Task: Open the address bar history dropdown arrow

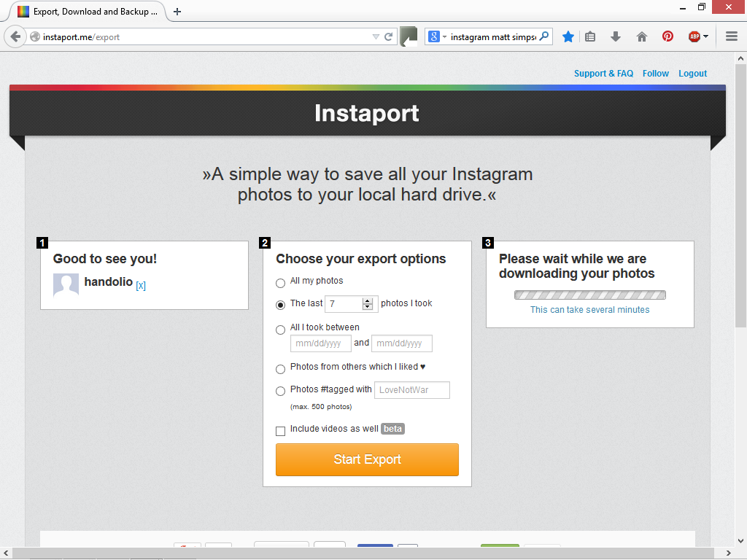Action: point(376,36)
